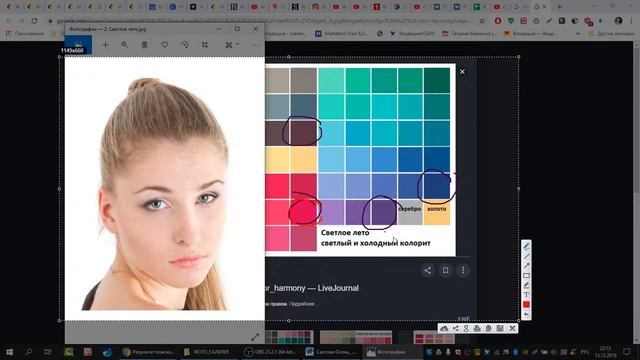Close the image preview in the browser
The height and width of the screenshot is (360, 640).
pyautogui.click(x=462, y=71)
